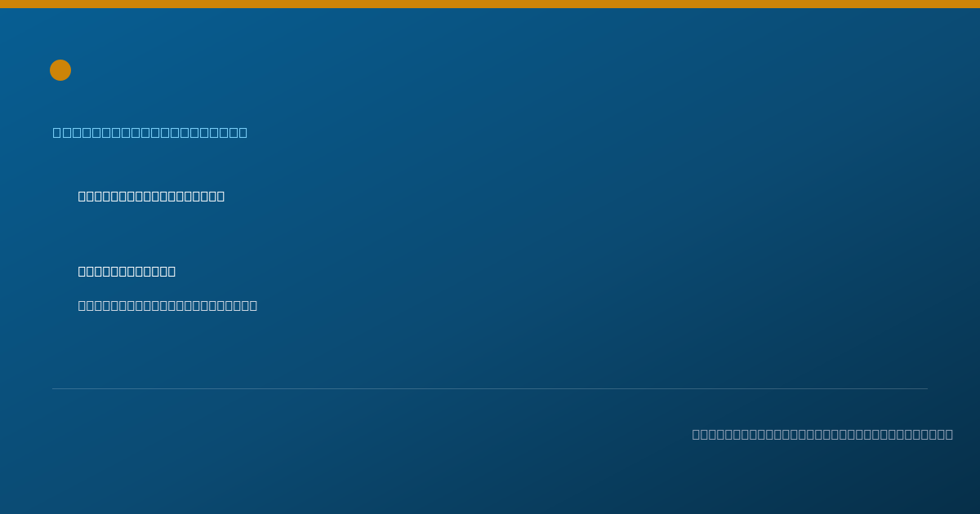The height and width of the screenshot is (514, 980).
Task: Click first character box of light blue heading
Action: pos(57,132)
